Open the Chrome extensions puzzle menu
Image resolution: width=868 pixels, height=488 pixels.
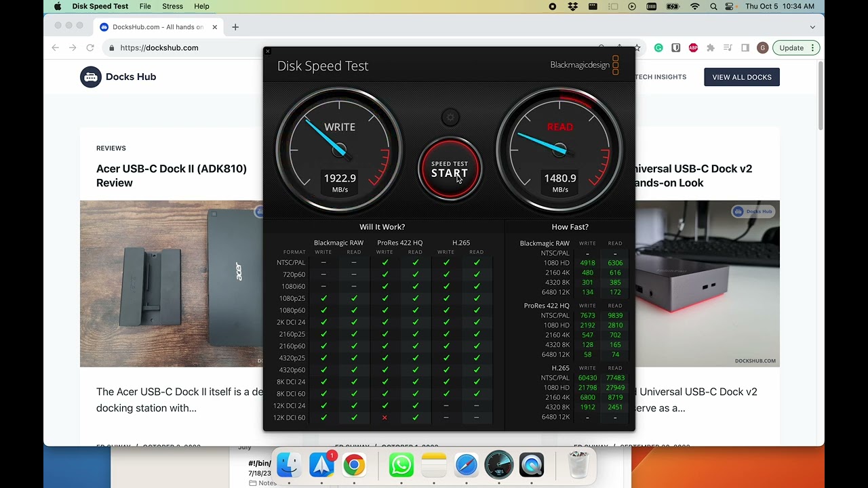coord(711,48)
